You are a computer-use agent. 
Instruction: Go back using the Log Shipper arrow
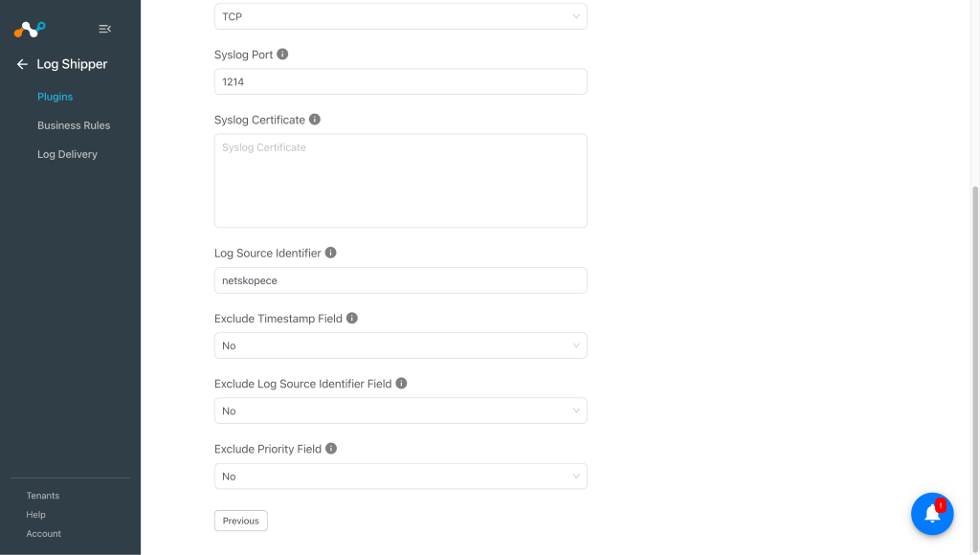tap(23, 64)
